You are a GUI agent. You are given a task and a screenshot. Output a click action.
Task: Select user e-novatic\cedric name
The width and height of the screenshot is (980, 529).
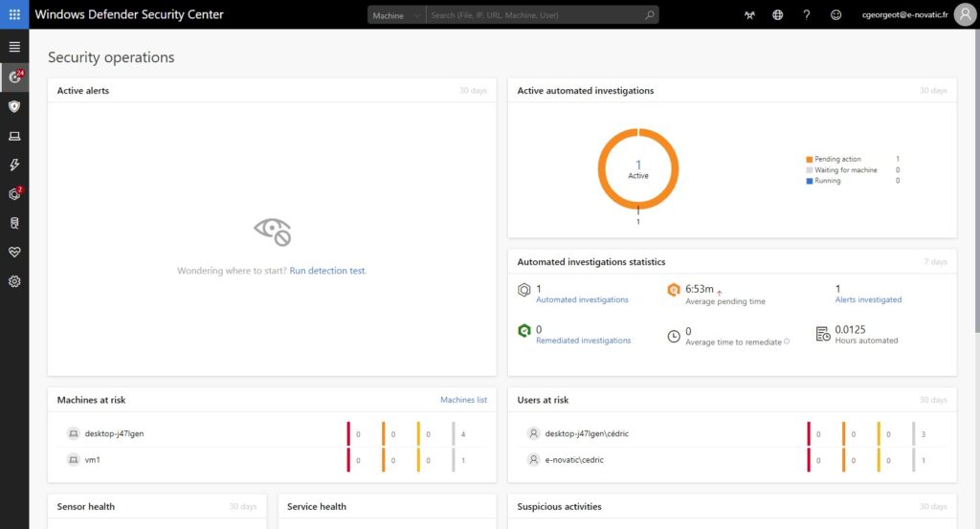point(574,460)
